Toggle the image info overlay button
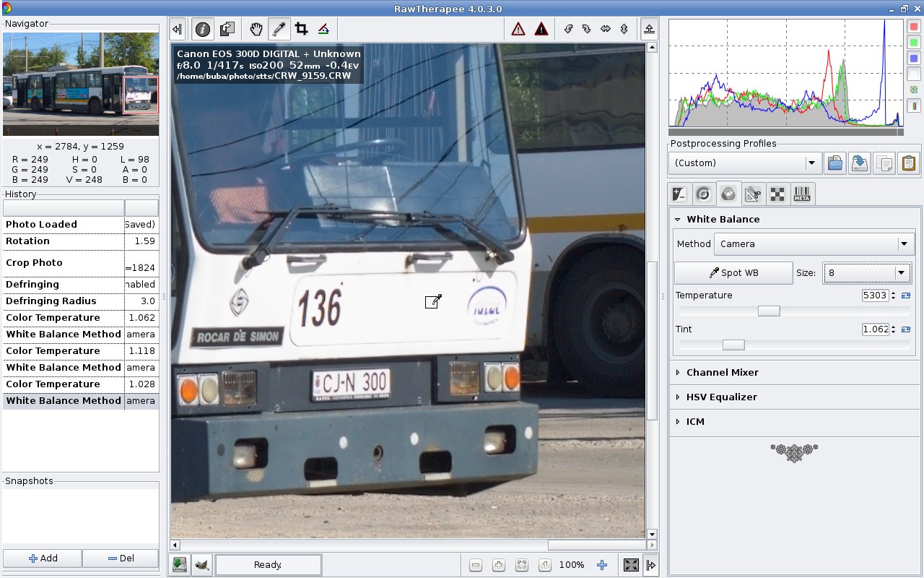This screenshot has height=578, width=924. point(203,30)
